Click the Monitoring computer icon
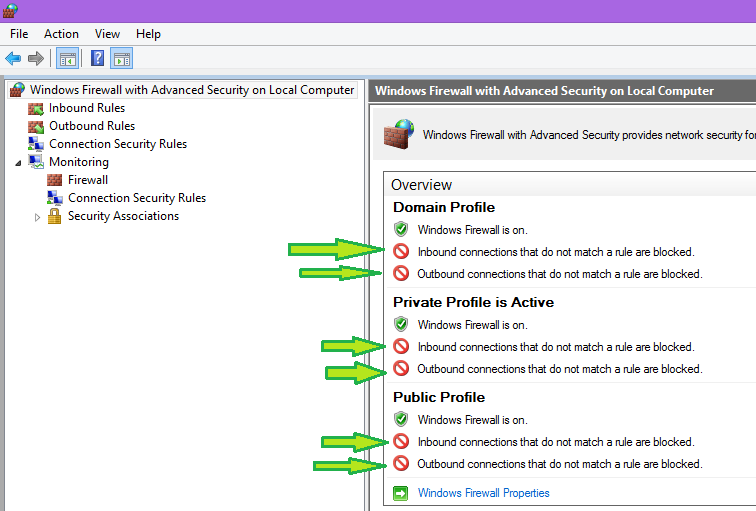756x511 pixels. (36, 161)
